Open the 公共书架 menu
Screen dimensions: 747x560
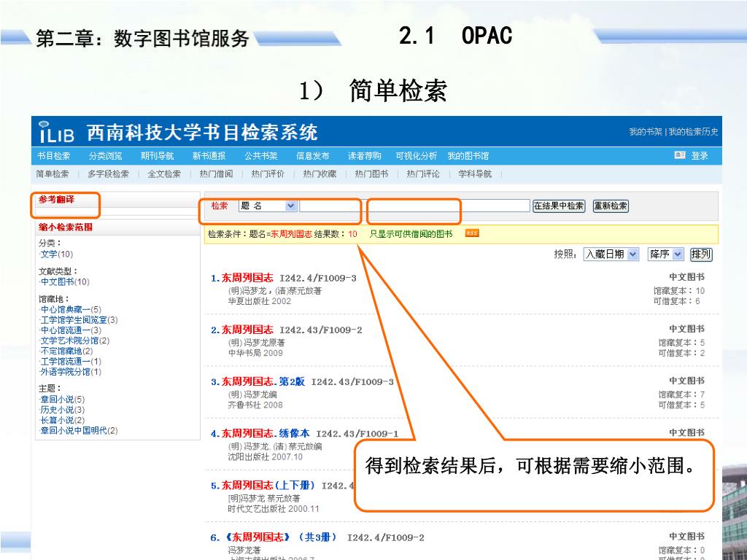261,156
